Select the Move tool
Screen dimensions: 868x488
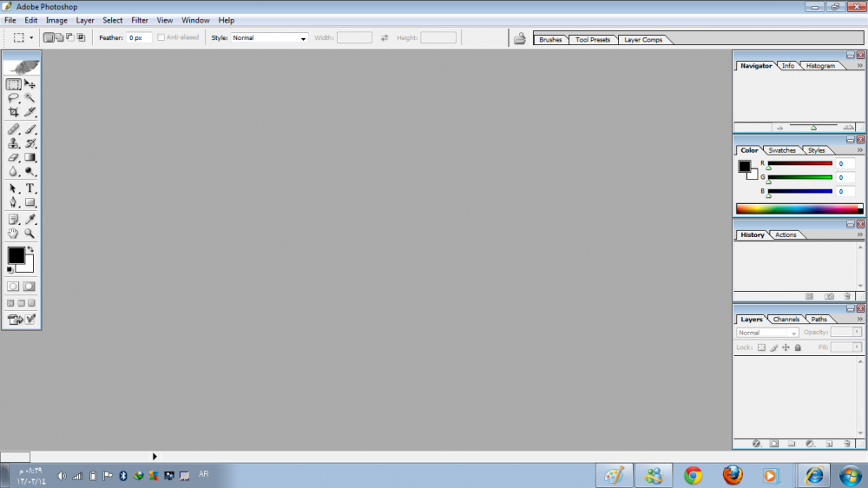coord(30,84)
